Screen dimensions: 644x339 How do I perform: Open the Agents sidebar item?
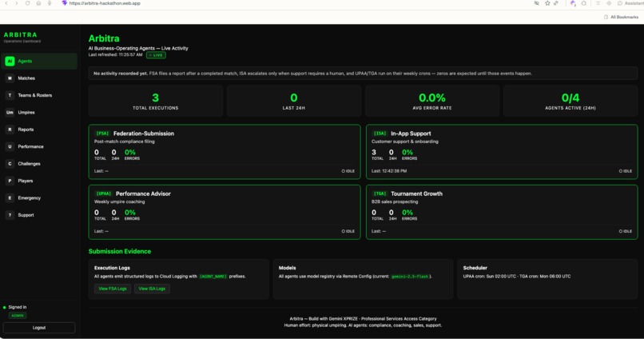click(x=39, y=62)
